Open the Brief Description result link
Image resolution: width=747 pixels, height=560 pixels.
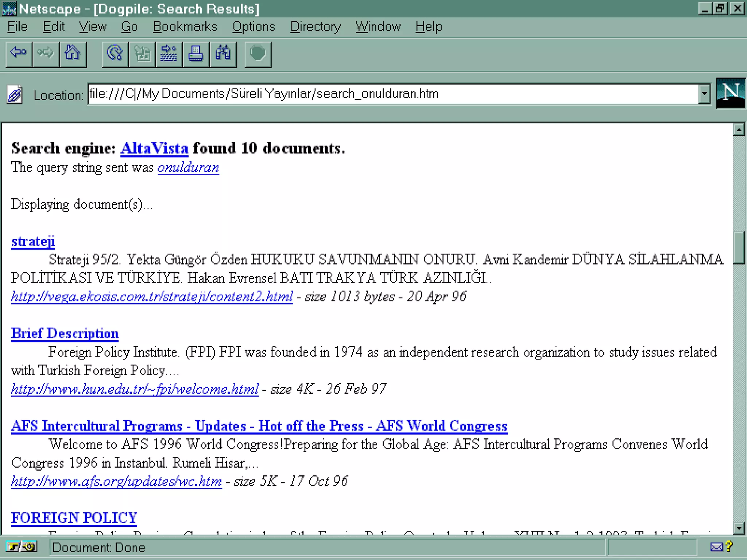tap(65, 333)
